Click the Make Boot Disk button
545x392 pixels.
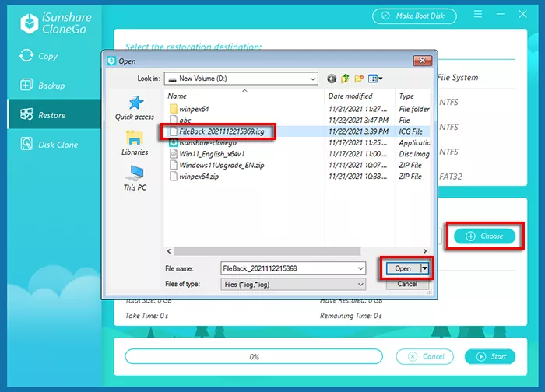(x=414, y=16)
